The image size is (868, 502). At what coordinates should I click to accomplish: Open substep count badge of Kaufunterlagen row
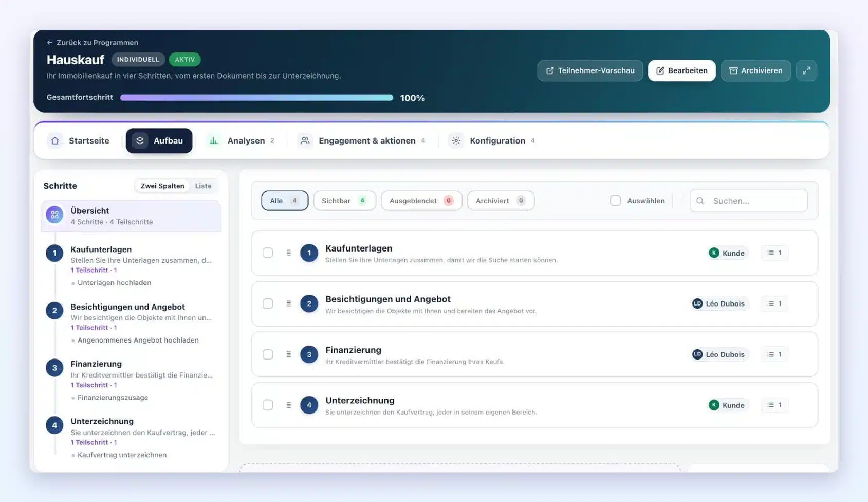pos(774,253)
